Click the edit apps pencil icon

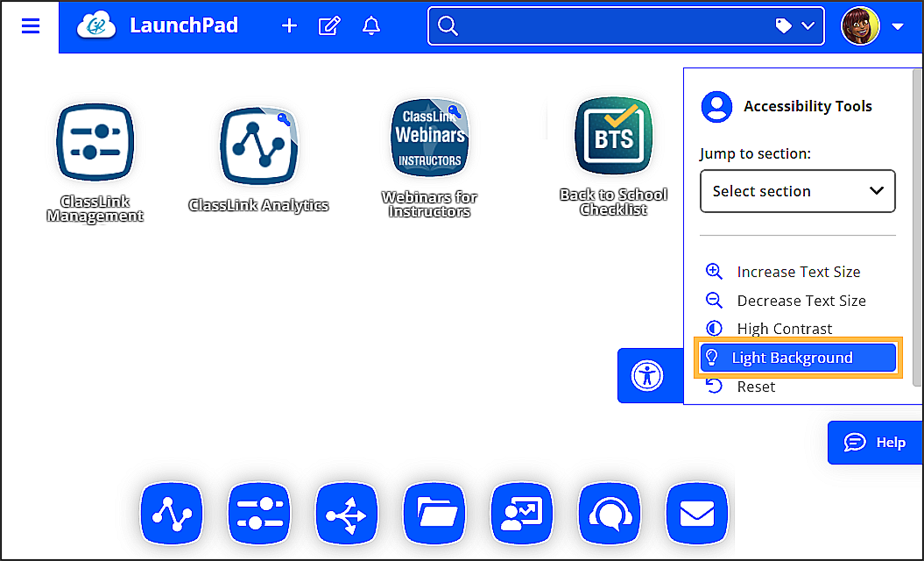coord(329,26)
